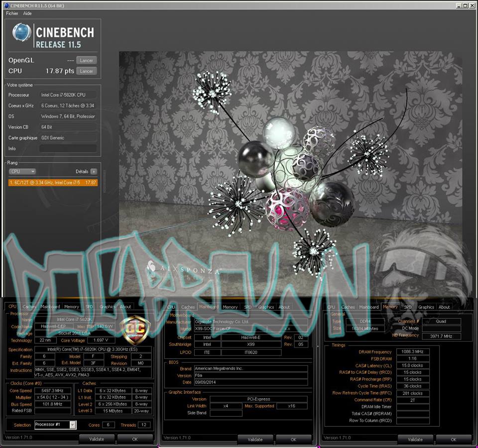The height and width of the screenshot is (448, 478).
Task: Click OK in the CPU-Z memory timings window
Action: (x=454, y=440)
